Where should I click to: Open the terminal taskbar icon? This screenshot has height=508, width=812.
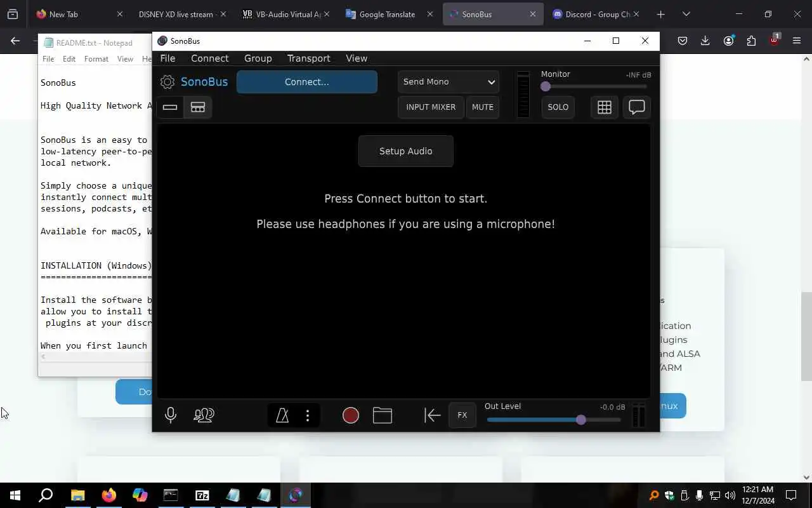[x=171, y=495]
